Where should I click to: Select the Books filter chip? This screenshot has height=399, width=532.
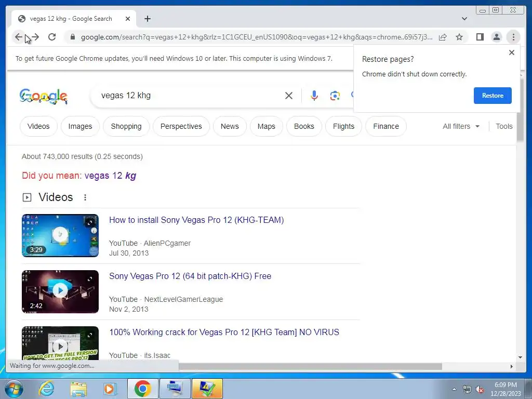tap(304, 126)
